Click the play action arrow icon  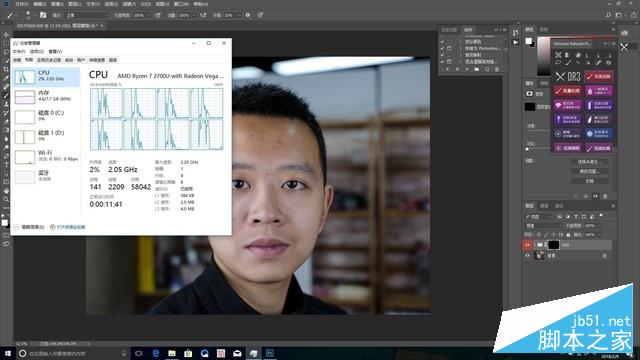coord(516,42)
